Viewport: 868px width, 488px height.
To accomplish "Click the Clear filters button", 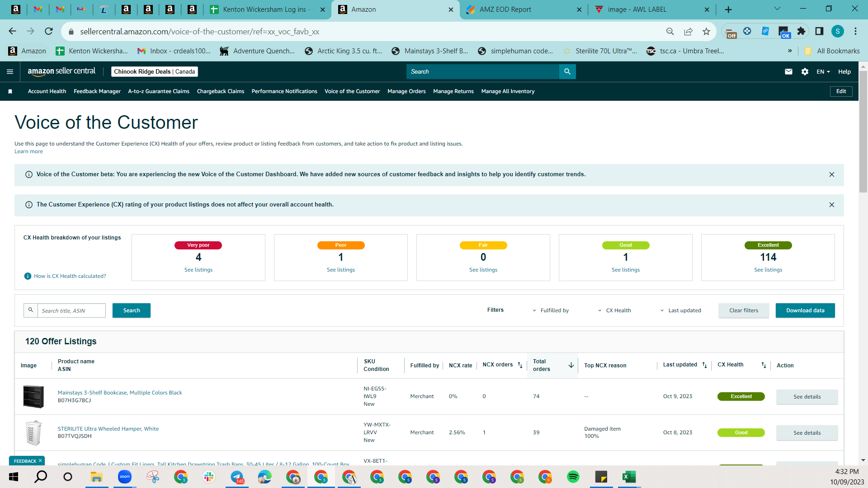I will [744, 310].
